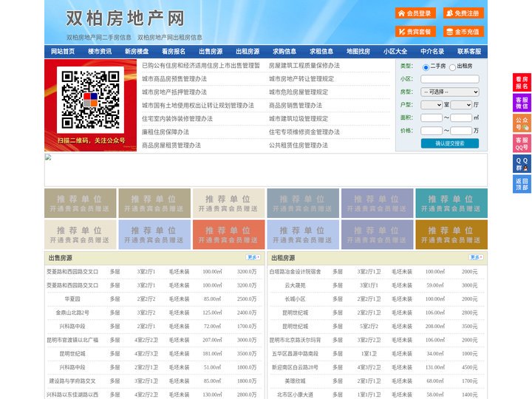Open 中介名录 navigation item
Image resolution: width=532 pixels, height=399 pixels.
(432, 52)
